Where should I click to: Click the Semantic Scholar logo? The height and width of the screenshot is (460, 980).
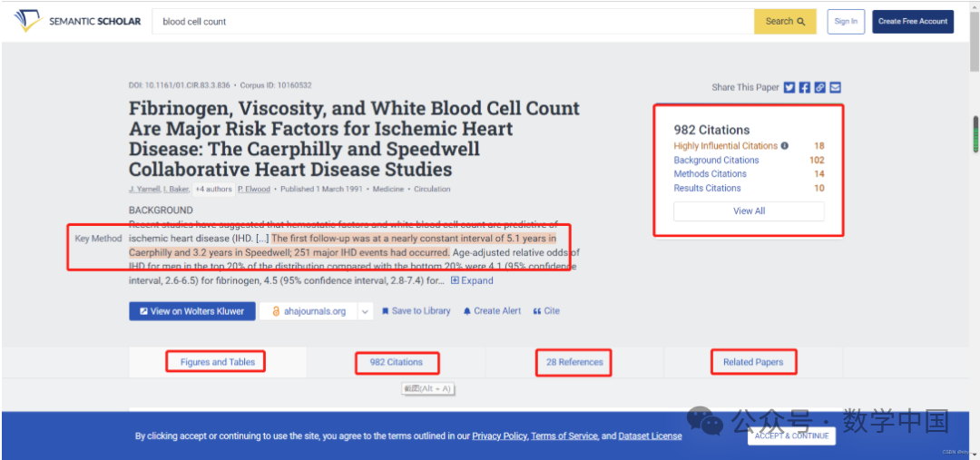(x=77, y=21)
